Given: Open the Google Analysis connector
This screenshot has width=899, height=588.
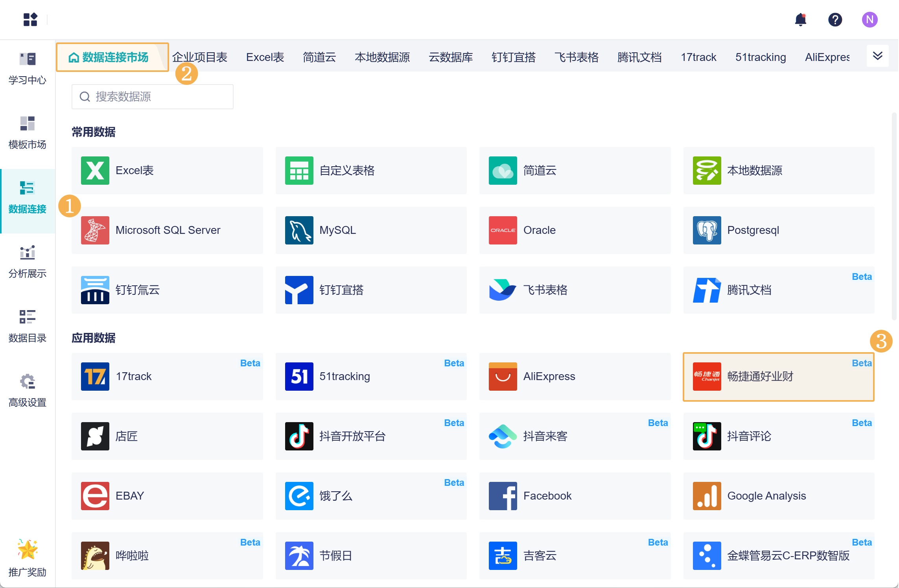Looking at the screenshot, I should click(x=778, y=496).
